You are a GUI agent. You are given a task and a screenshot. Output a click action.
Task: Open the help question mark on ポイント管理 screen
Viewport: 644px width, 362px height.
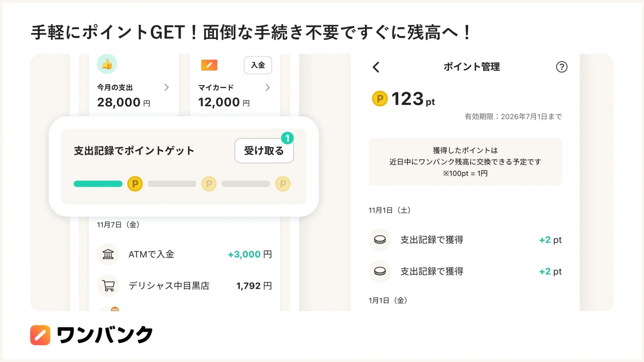561,67
